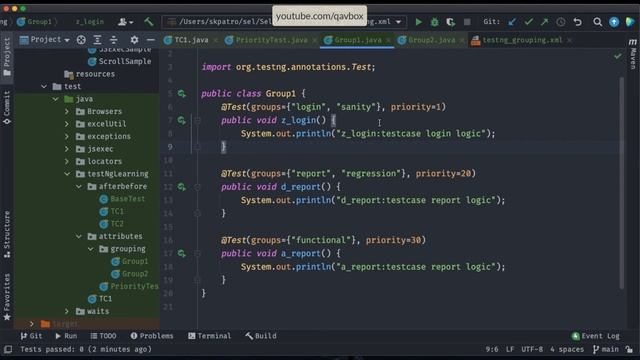Open the Maven tool window
This screenshot has width=640, height=360.
pos(633,53)
